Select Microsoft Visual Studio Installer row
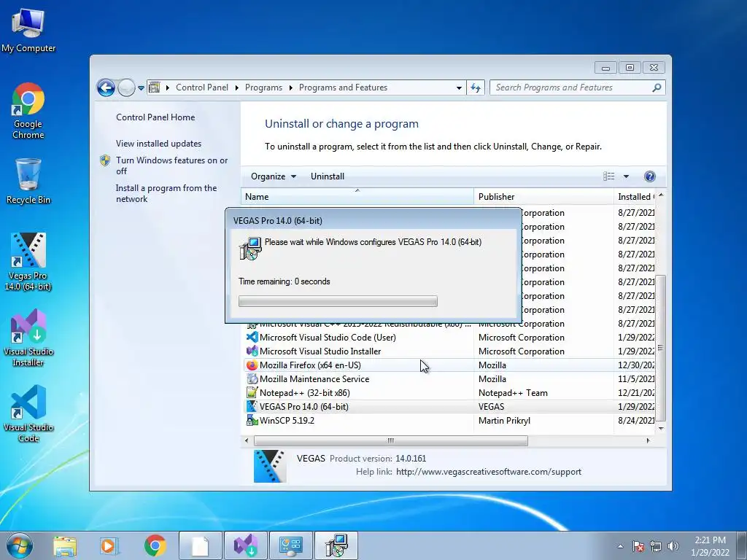The height and width of the screenshot is (560, 747). click(449, 351)
